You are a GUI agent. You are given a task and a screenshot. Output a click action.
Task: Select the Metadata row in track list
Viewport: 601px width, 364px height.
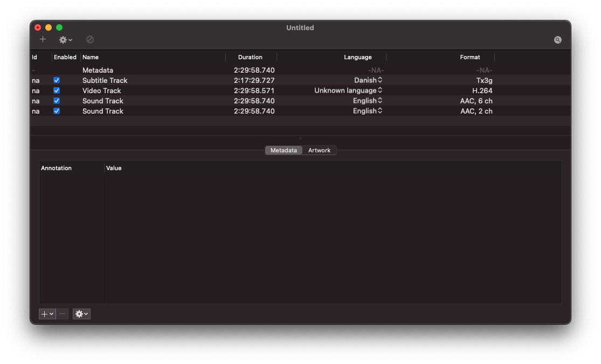[x=98, y=70]
